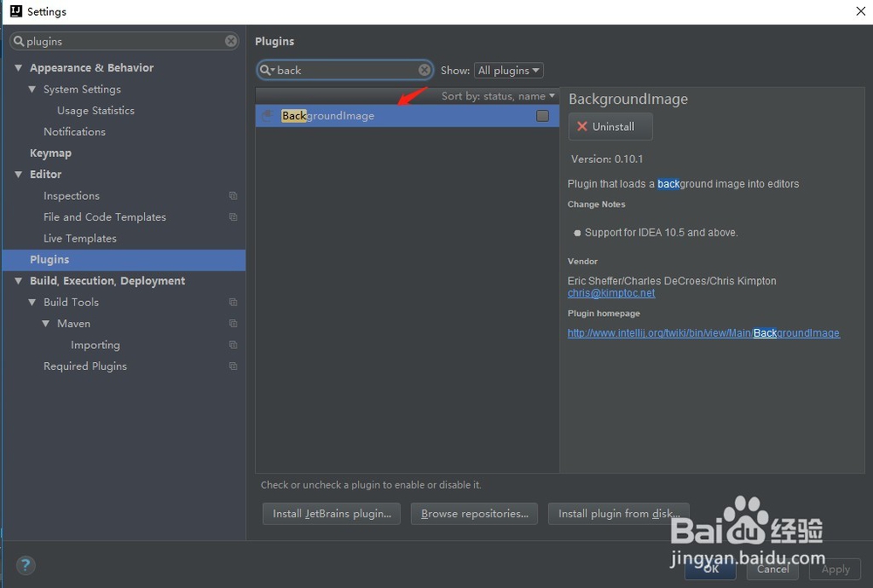Screen dimensions: 873x588
Task: Open Required Plugins settings
Action: coord(86,366)
